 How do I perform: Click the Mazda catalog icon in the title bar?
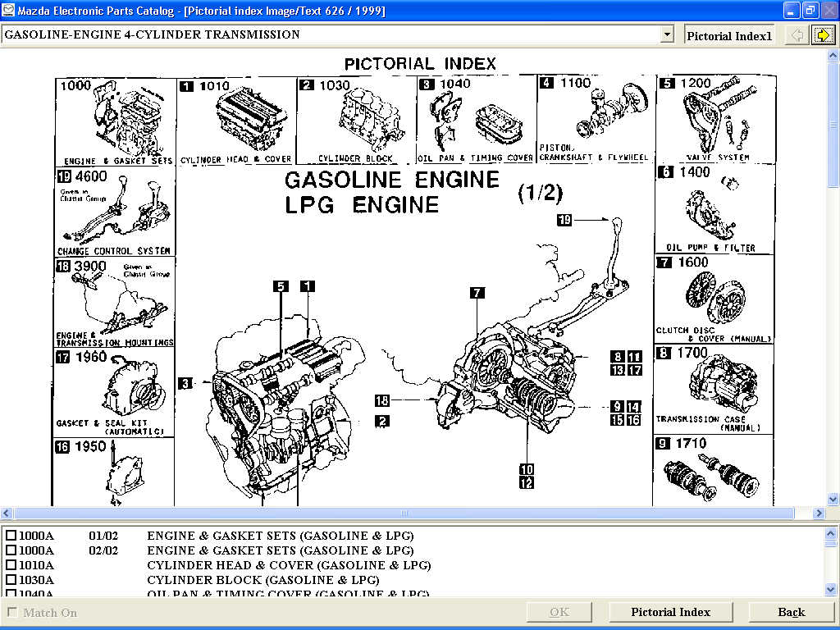(8, 10)
